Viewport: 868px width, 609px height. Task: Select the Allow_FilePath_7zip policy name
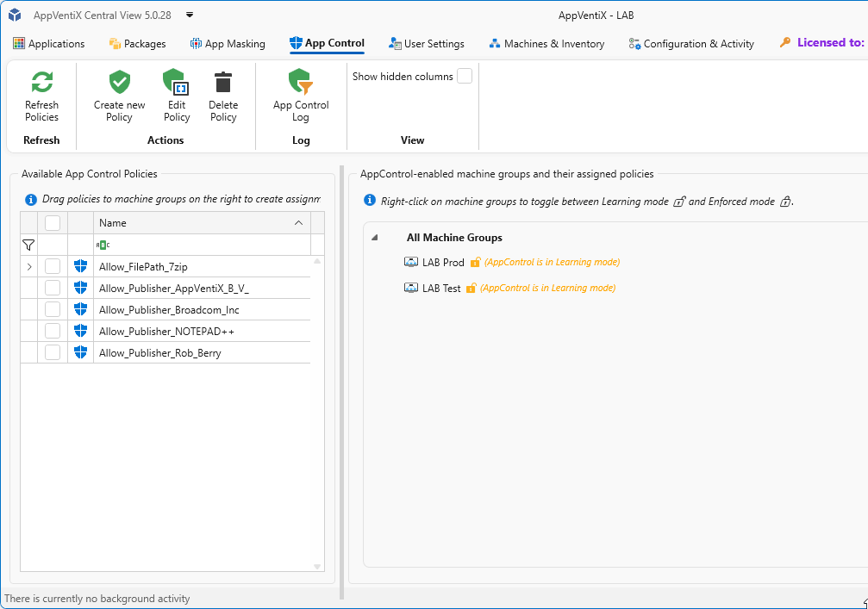pos(143,267)
